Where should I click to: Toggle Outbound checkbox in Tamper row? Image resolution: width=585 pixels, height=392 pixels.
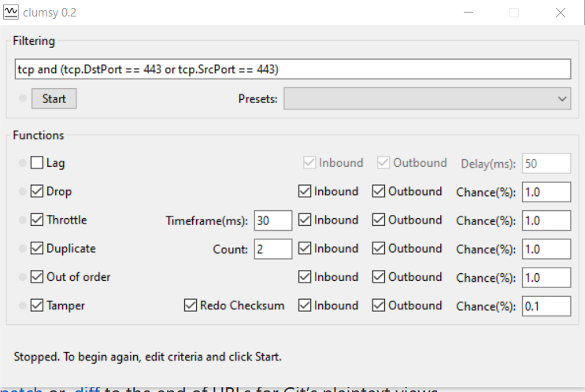(379, 305)
